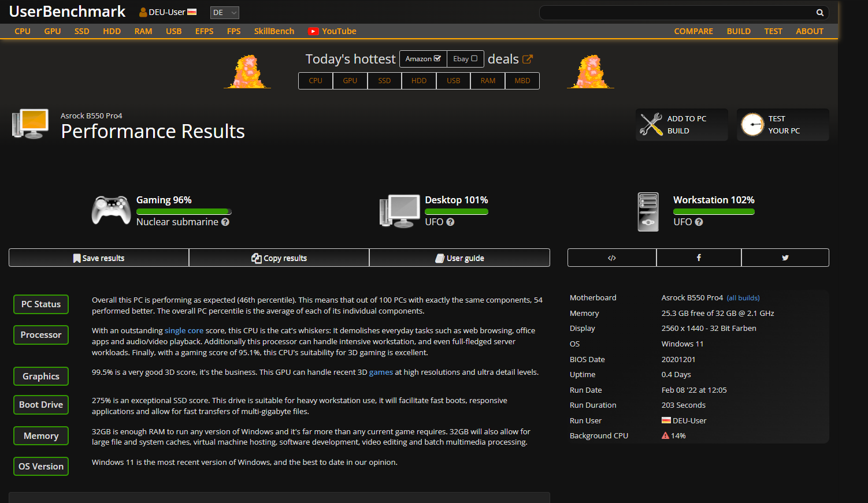
Task: Click the Background CPU warning triangle
Action: (x=665, y=435)
